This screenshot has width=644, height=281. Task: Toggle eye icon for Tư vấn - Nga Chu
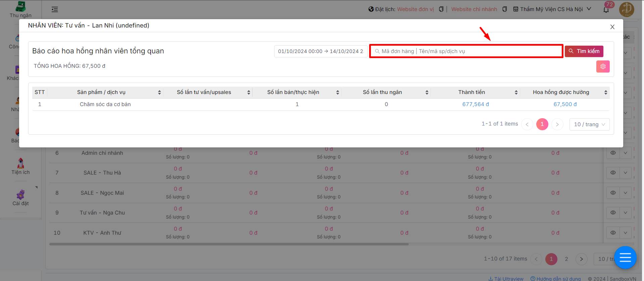click(x=613, y=213)
